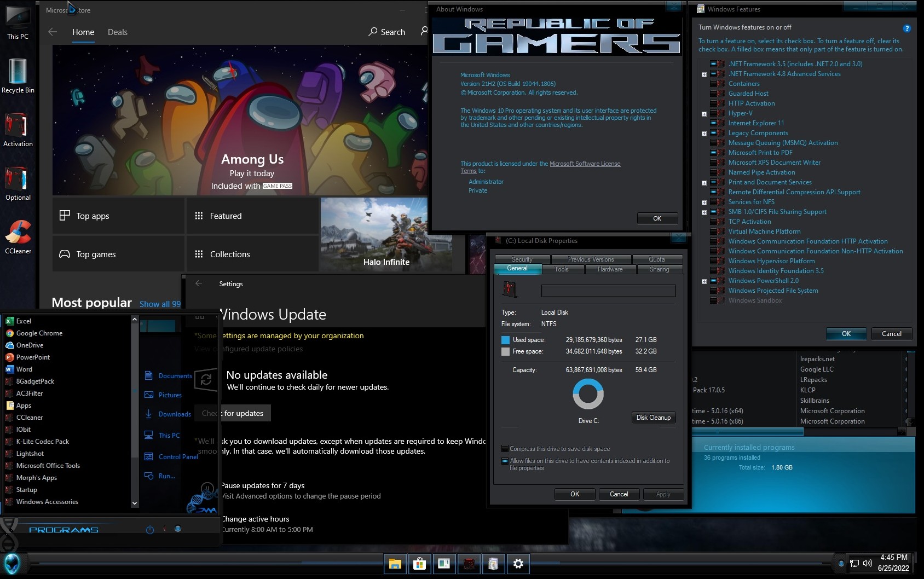The image size is (924, 579).
Task: Expand the Hyper-V feature tree
Action: [704, 114]
